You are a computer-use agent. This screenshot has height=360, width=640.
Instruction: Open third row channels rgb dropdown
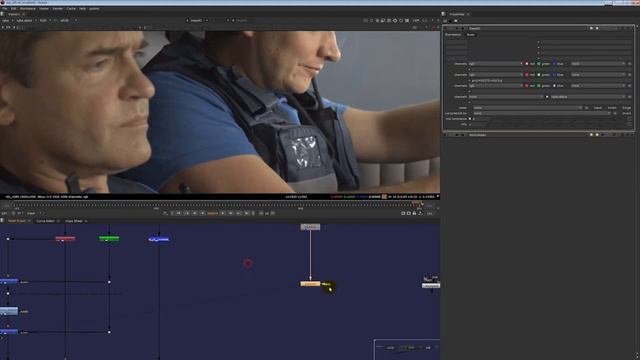coord(496,86)
